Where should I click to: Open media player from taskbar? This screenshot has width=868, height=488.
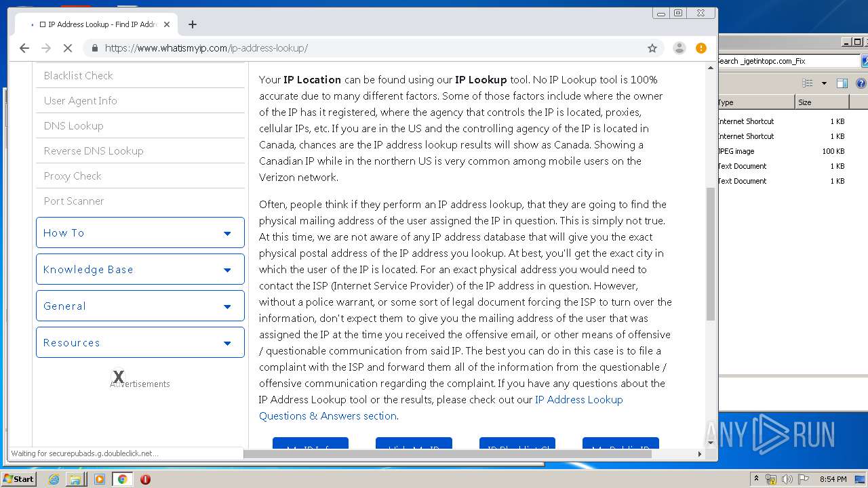point(100,479)
